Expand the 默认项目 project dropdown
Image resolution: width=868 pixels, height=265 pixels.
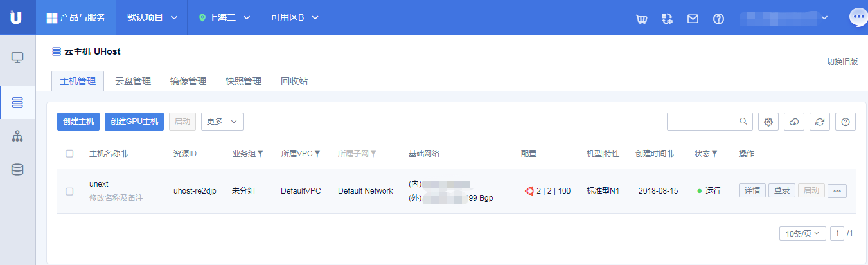(152, 17)
